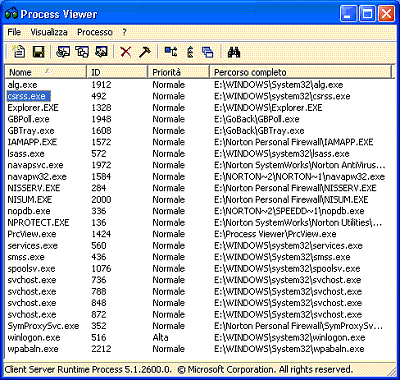
Task: Select the SymProxySvc.exe process
Action: (43, 326)
